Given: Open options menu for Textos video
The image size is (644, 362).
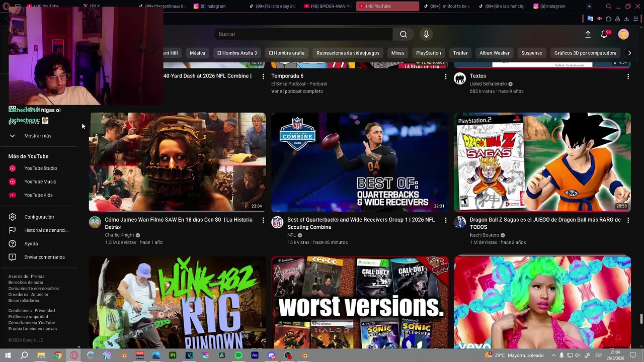Looking at the screenshot, I should tap(628, 76).
